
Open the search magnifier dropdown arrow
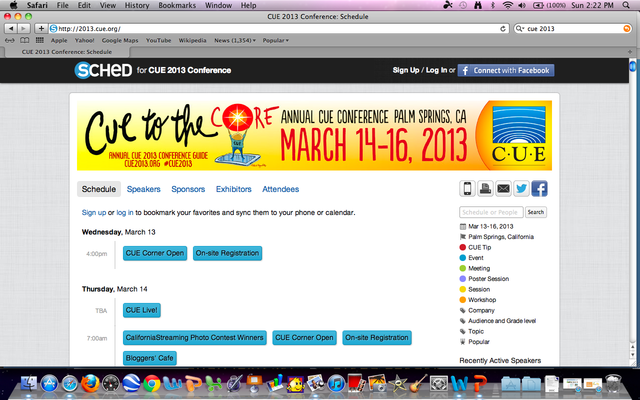click(x=520, y=29)
